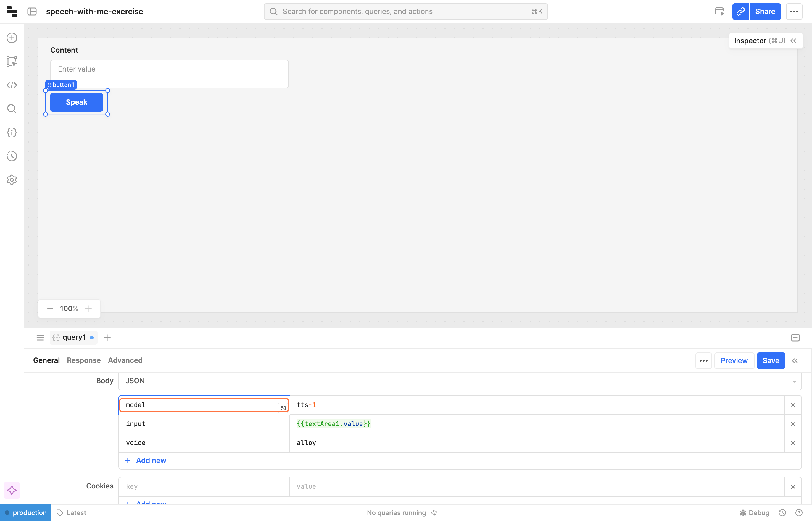
Task: Click the Save query button
Action: tap(770, 361)
